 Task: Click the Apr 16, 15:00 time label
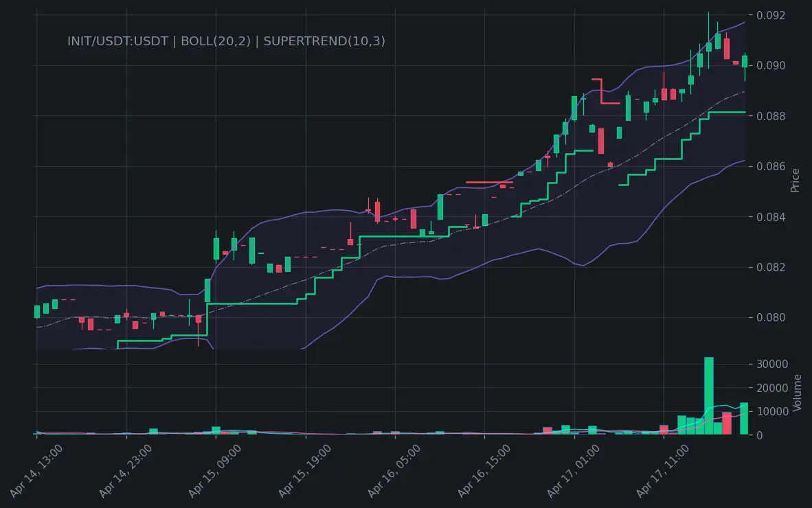point(484,471)
